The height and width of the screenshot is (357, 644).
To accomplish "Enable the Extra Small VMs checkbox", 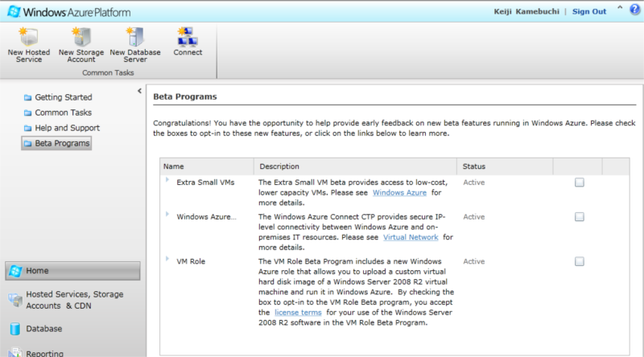I will (579, 183).
